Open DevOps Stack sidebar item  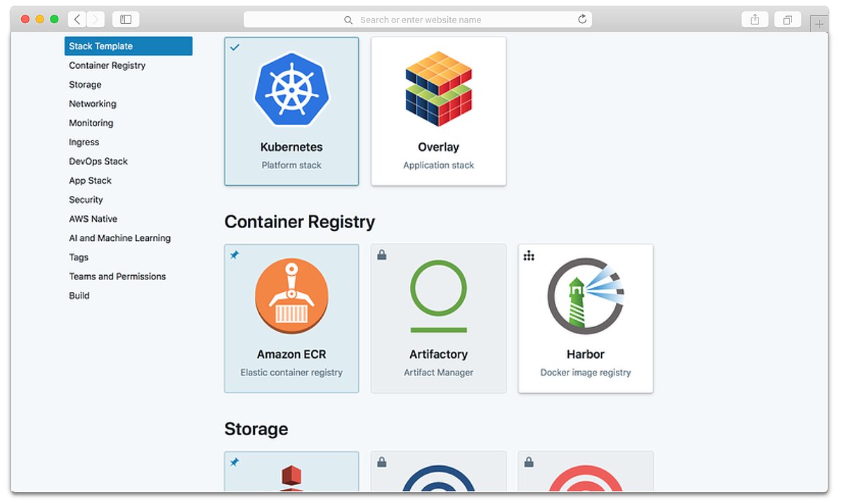point(98,161)
